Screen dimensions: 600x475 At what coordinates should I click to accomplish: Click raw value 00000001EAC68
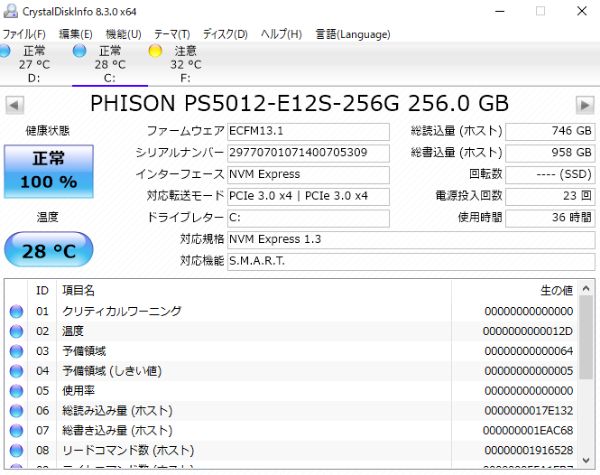click(x=528, y=431)
